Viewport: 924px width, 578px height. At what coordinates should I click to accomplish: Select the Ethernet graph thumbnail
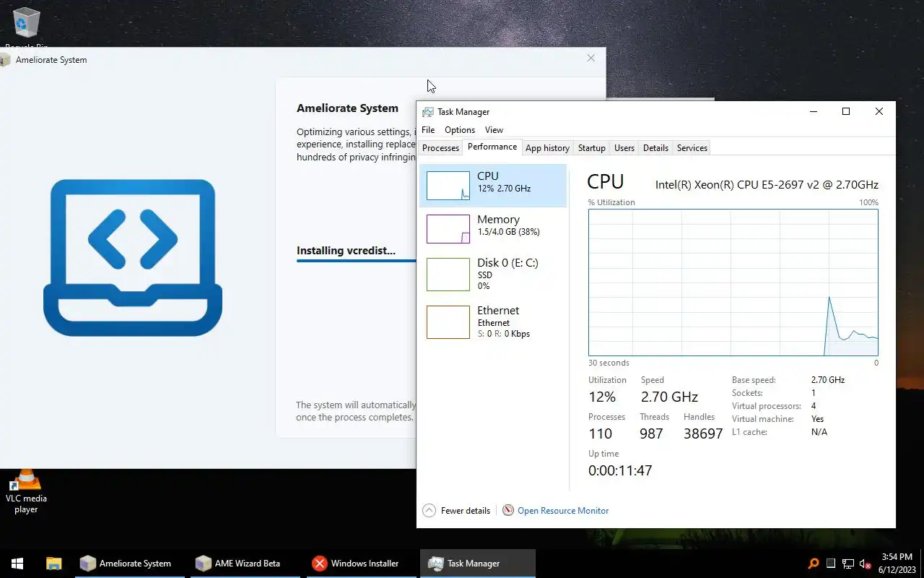pyautogui.click(x=448, y=322)
